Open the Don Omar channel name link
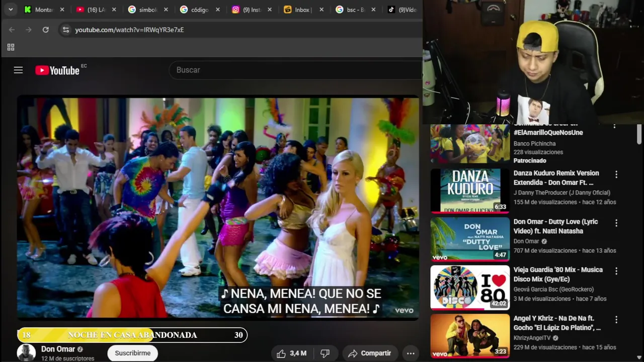Viewport: 644px width, 362px height. [x=58, y=349]
